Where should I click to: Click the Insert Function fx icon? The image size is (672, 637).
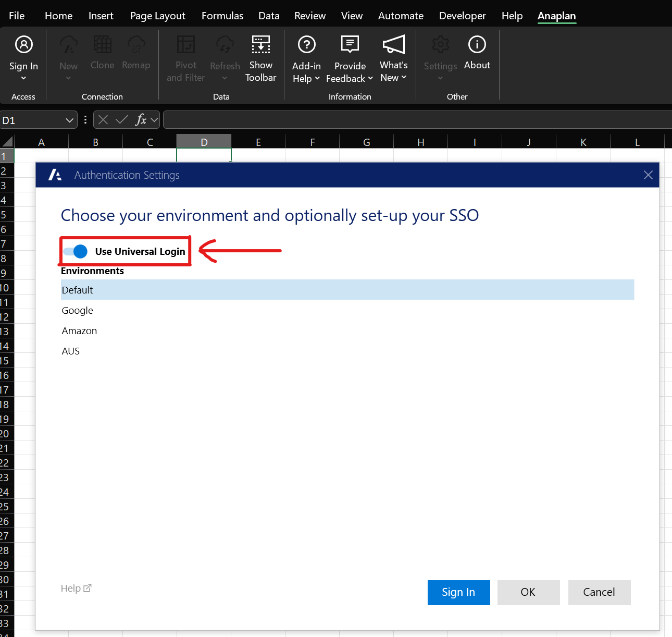141,120
